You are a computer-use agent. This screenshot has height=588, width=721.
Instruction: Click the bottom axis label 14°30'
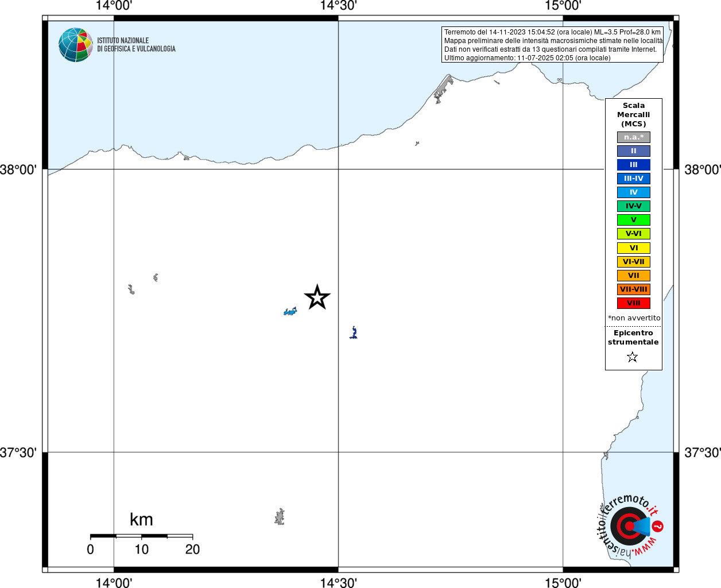338,583
